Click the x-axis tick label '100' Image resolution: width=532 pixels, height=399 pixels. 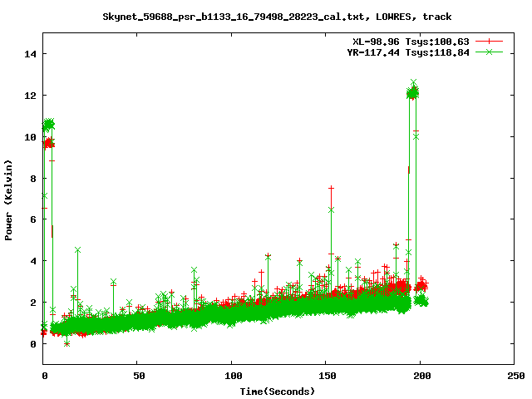click(x=234, y=376)
